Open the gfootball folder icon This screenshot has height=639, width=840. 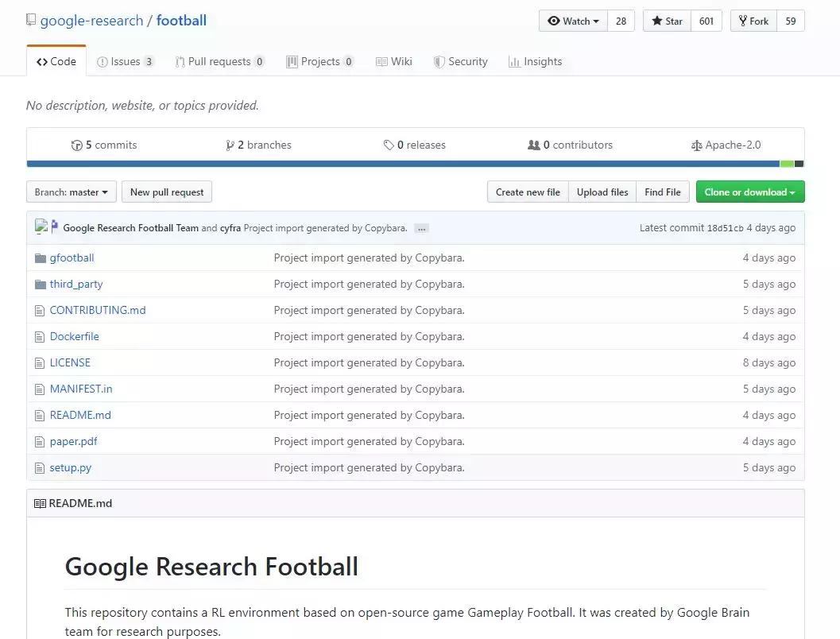pyautogui.click(x=40, y=258)
